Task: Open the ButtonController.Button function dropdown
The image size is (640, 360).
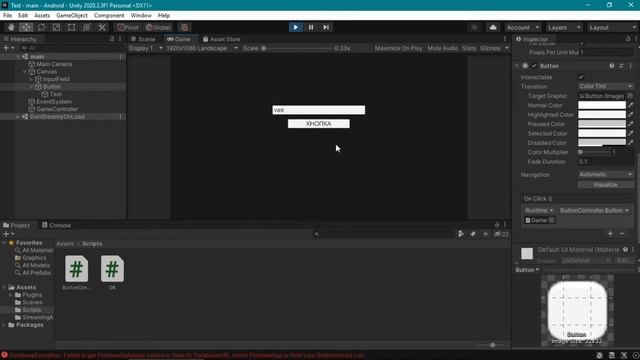Action: pyautogui.click(x=594, y=211)
